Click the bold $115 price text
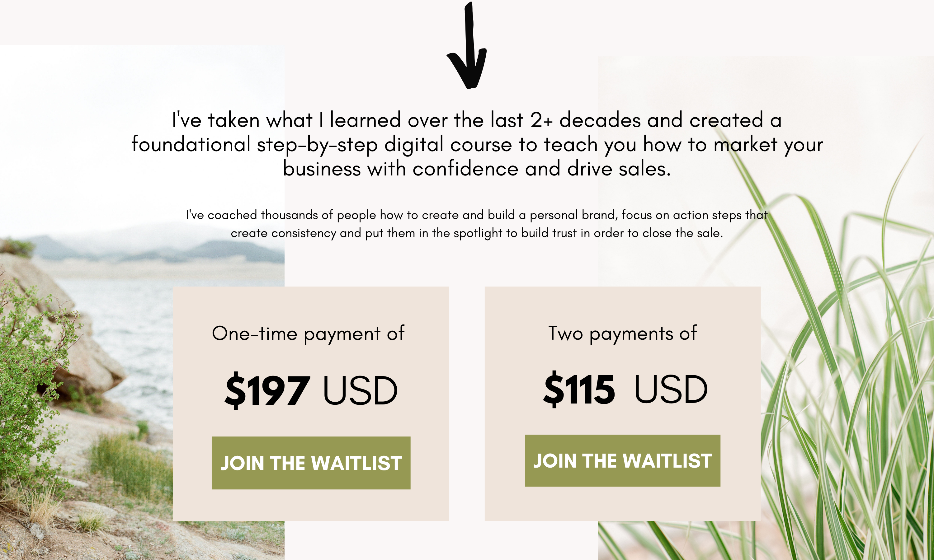Screen dimensions: 934x560 coord(579,389)
